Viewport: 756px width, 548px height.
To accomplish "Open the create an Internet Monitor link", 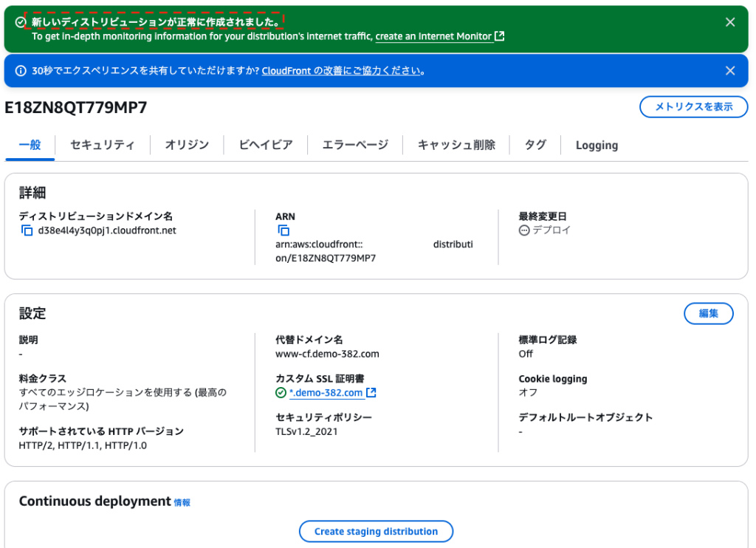I will 433,36.
